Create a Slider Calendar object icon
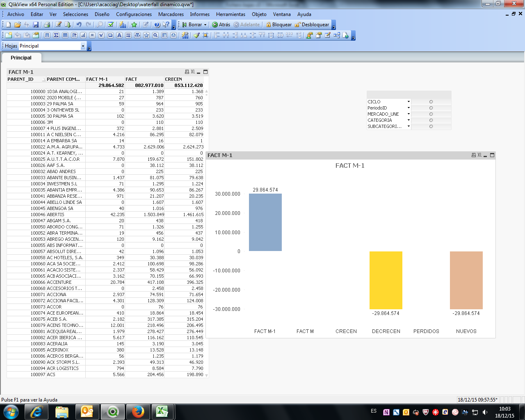This screenshot has width=525, height=420. 137,35
